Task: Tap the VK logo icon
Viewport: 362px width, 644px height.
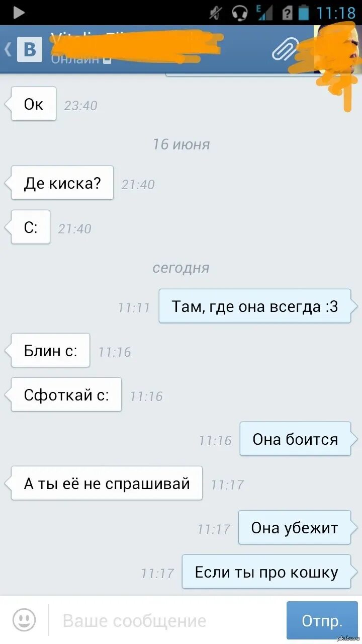Action: [x=30, y=50]
